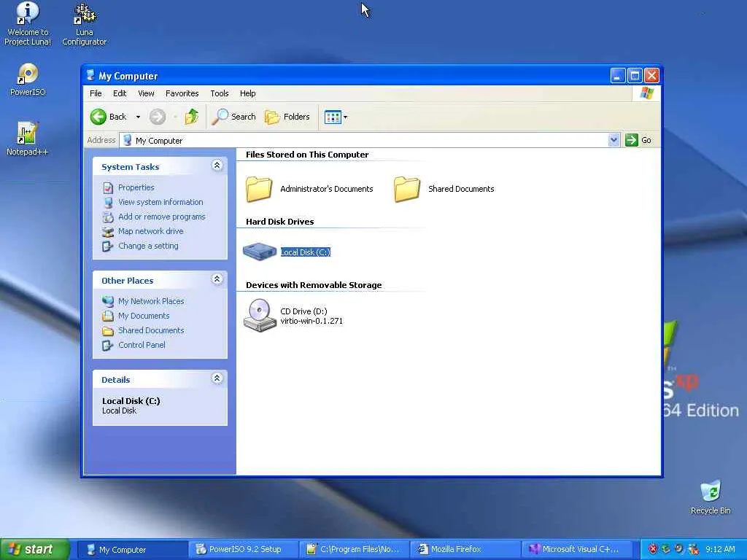Select the Local Disk (C:) drive icon

[260, 252]
